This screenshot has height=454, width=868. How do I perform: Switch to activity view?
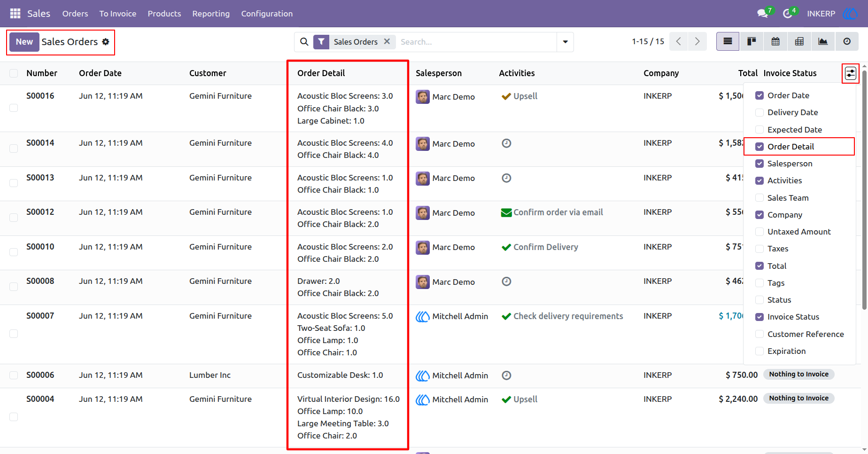tap(847, 41)
